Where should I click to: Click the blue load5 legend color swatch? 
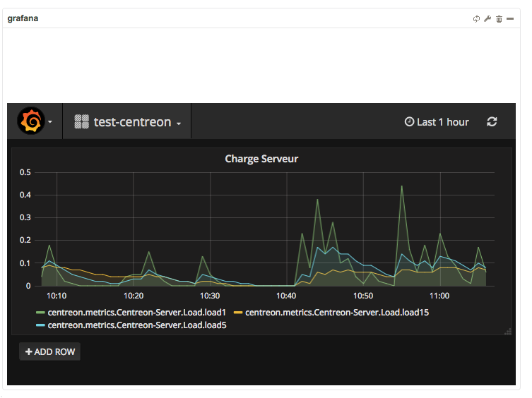[x=40, y=325]
